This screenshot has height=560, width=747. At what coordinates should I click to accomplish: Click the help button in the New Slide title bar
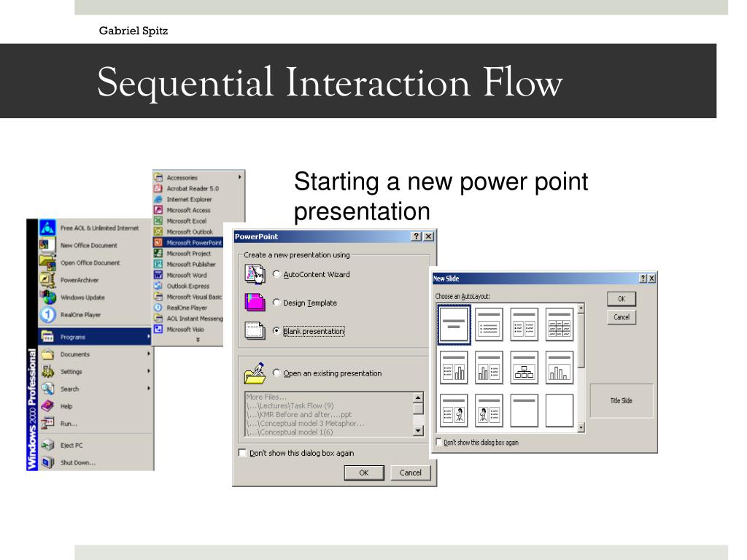click(x=643, y=279)
